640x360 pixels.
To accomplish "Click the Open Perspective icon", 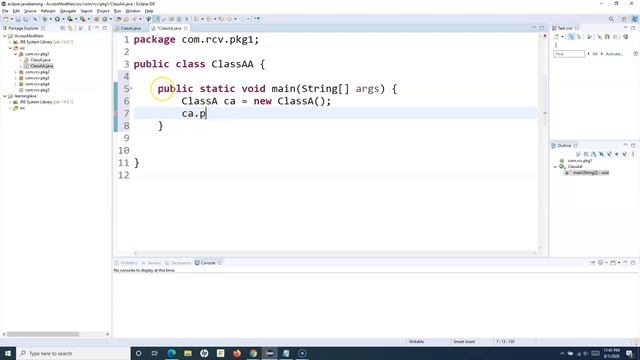I will coord(624,19).
